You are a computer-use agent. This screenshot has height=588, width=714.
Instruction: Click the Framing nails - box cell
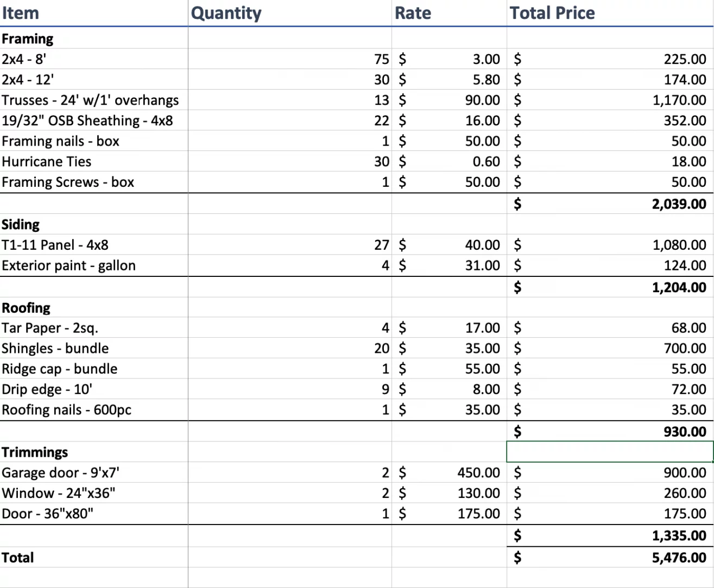[x=94, y=141]
